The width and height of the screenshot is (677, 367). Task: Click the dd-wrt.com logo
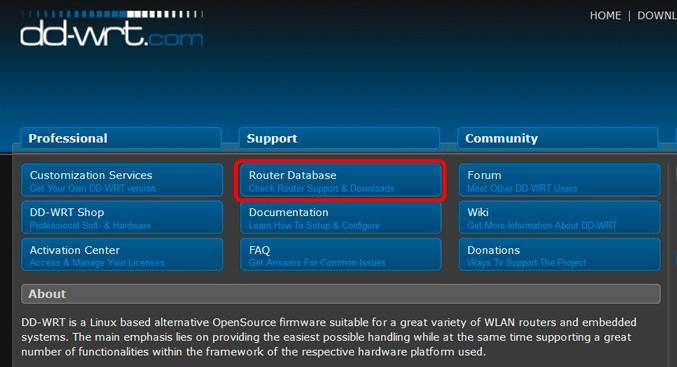pos(111,28)
